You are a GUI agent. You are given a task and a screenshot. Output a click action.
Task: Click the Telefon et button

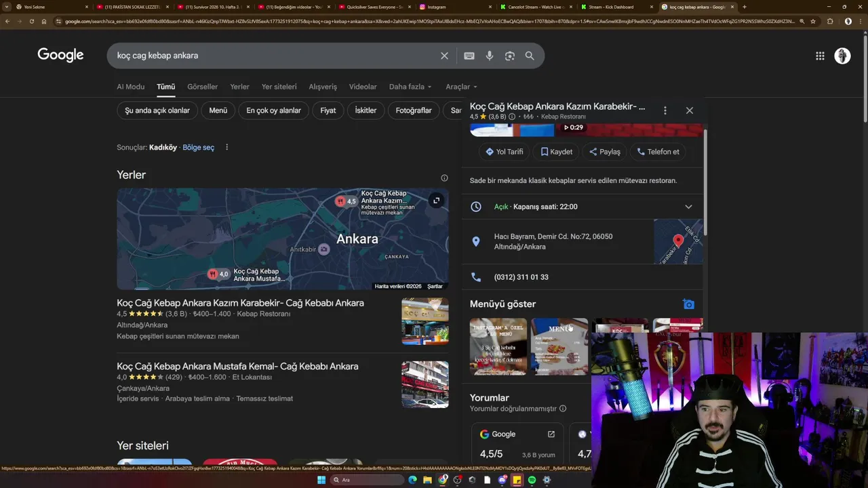[x=658, y=152]
